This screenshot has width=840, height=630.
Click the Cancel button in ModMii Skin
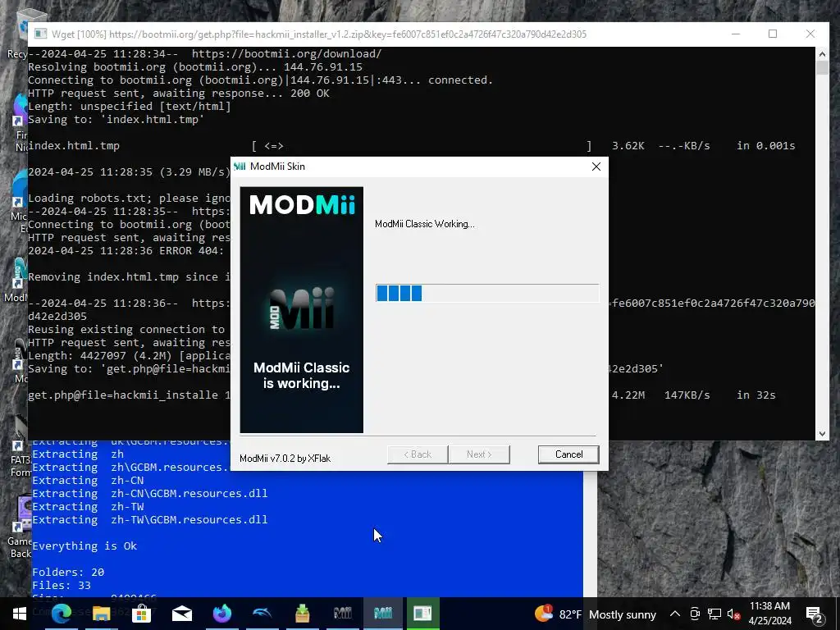[x=568, y=454]
